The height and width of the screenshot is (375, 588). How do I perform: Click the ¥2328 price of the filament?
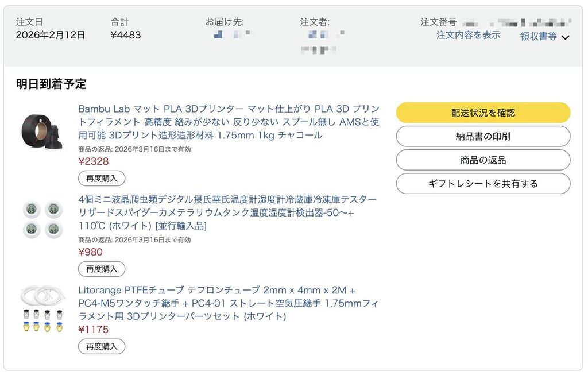pyautogui.click(x=94, y=161)
